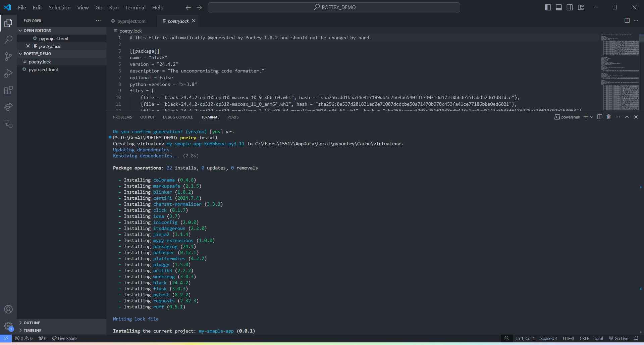Go back in navigation history
This screenshot has width=644, height=345.
(188, 7)
